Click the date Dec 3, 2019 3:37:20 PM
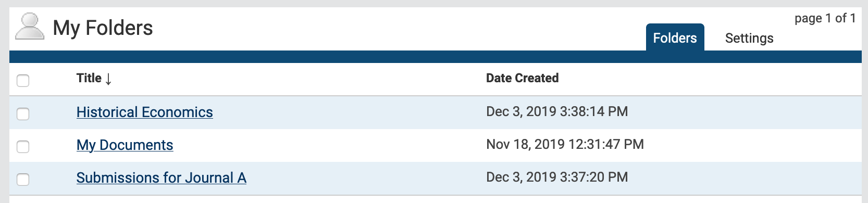868x203 pixels. coord(556,177)
